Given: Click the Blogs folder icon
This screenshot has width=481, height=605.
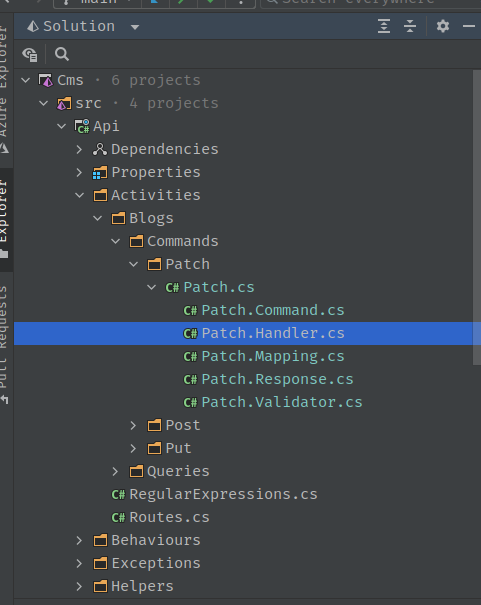Looking at the screenshot, I should (x=118, y=218).
